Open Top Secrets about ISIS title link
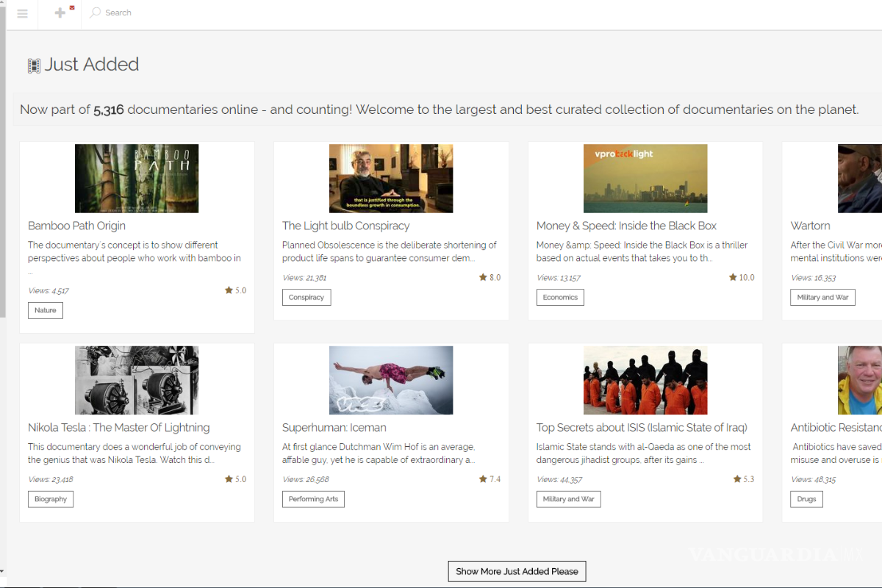The image size is (882, 588). [642, 428]
